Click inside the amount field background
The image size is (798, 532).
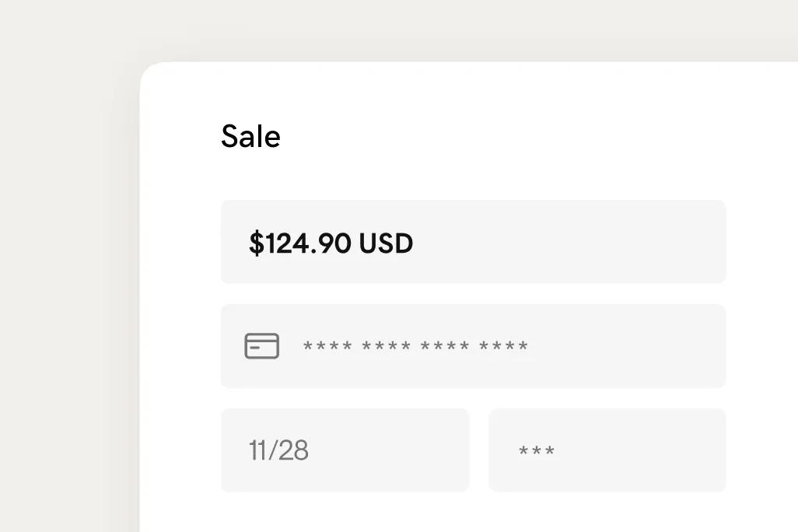click(x=583, y=241)
